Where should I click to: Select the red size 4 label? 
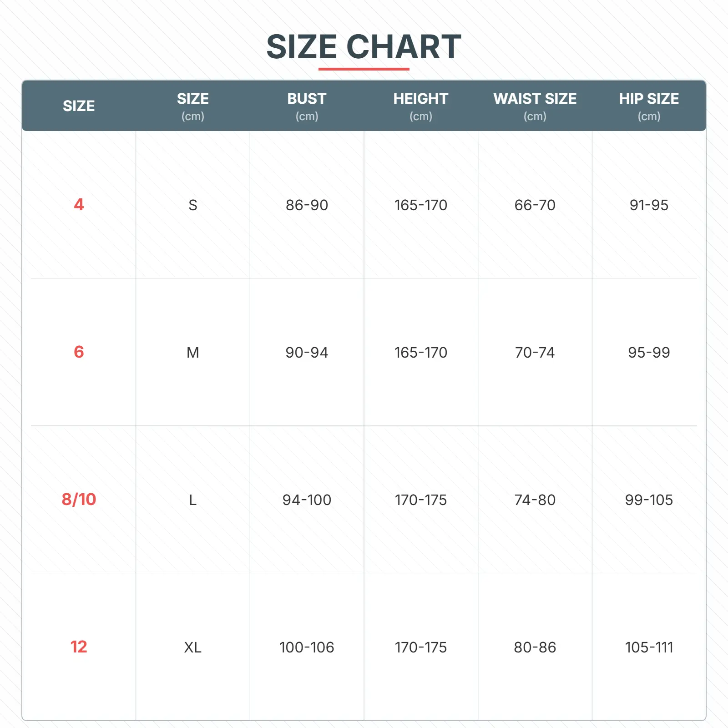point(79,204)
